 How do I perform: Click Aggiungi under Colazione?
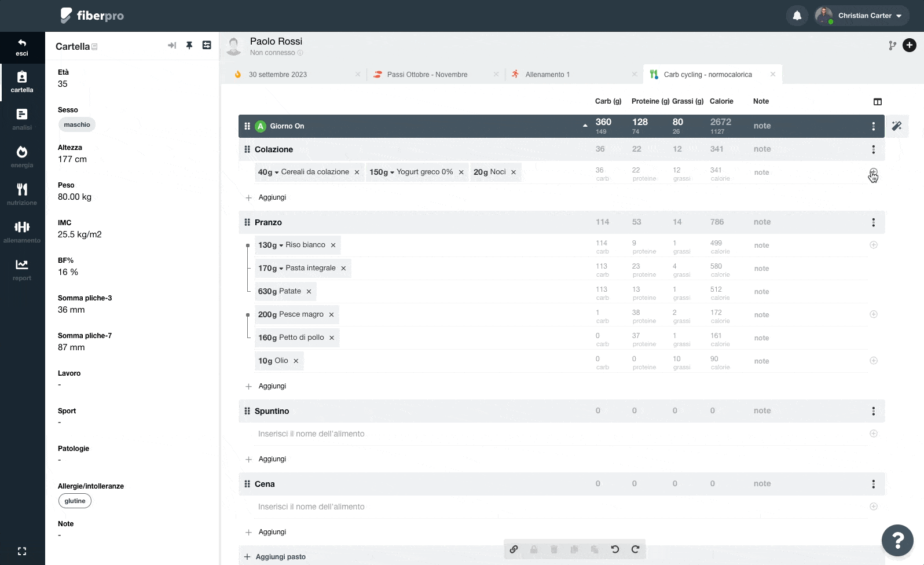pos(266,197)
